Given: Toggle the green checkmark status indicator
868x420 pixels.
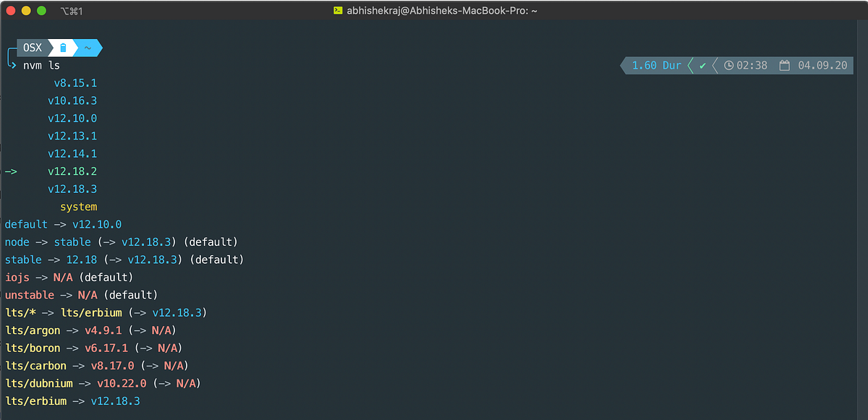Looking at the screenshot, I should pyautogui.click(x=702, y=65).
